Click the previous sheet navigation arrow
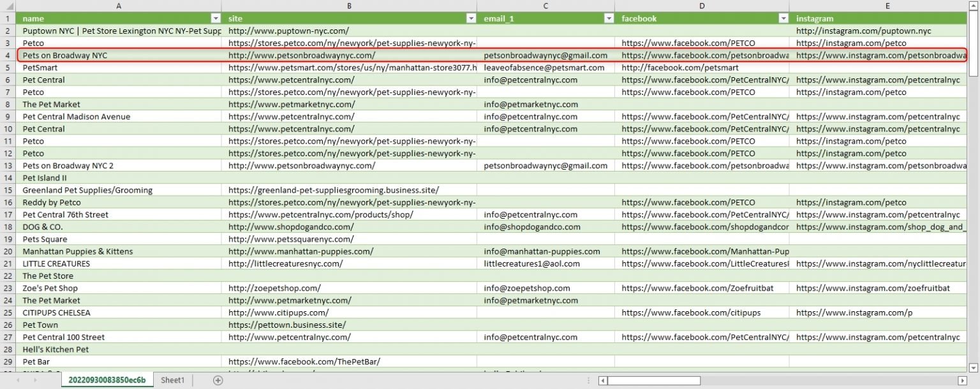 18,380
